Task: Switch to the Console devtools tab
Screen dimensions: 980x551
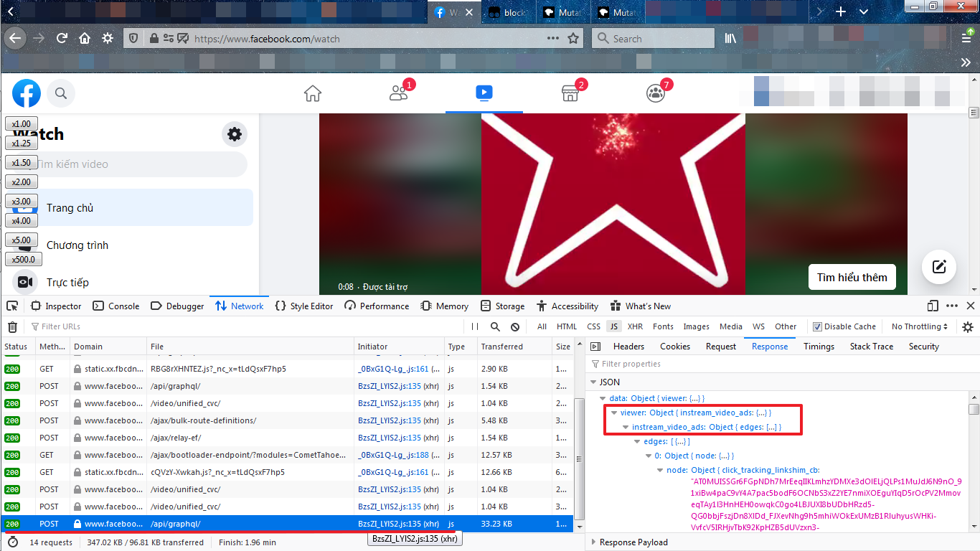Action: (116, 306)
